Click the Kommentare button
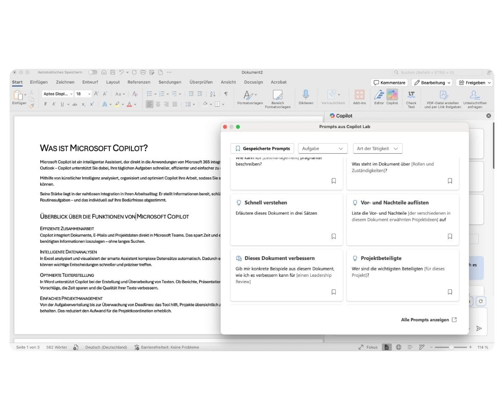 pos(389,83)
